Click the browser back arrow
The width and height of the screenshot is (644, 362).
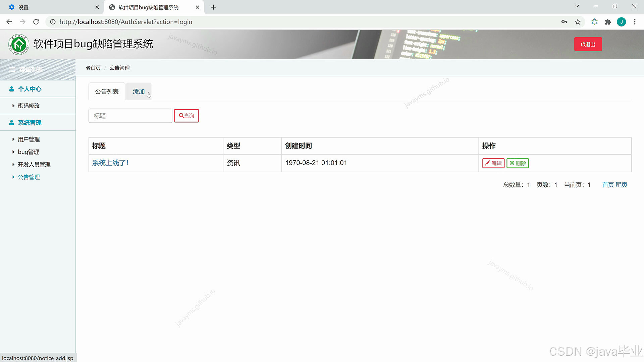pyautogui.click(x=9, y=22)
